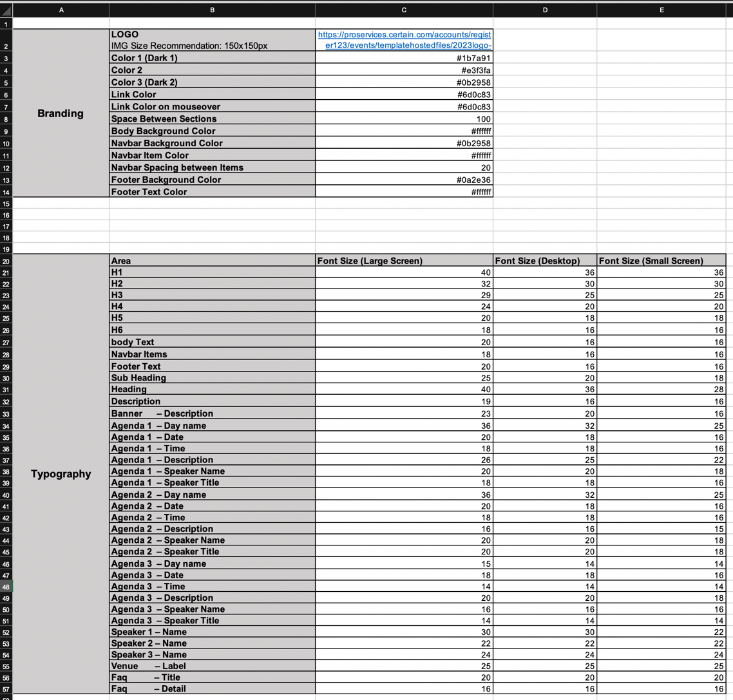This screenshot has width=733, height=700.
Task: Select the entire sheet via corner button
Action: coord(6,10)
